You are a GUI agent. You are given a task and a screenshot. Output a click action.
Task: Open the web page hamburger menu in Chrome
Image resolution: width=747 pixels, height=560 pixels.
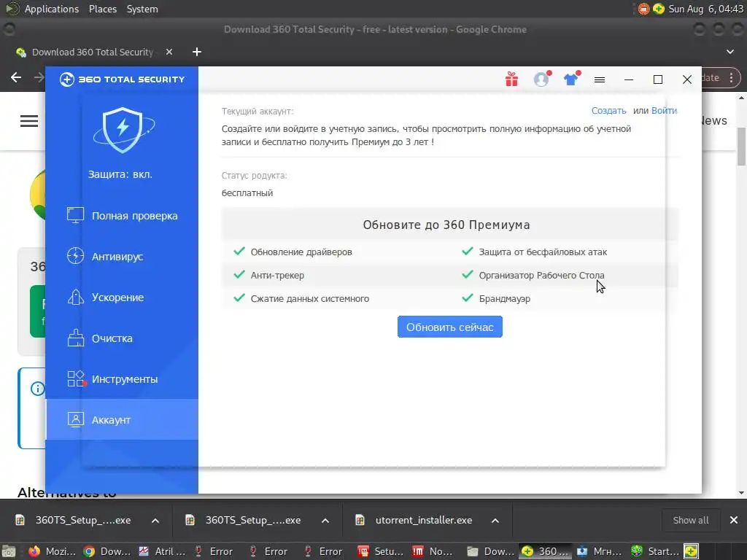click(x=28, y=121)
